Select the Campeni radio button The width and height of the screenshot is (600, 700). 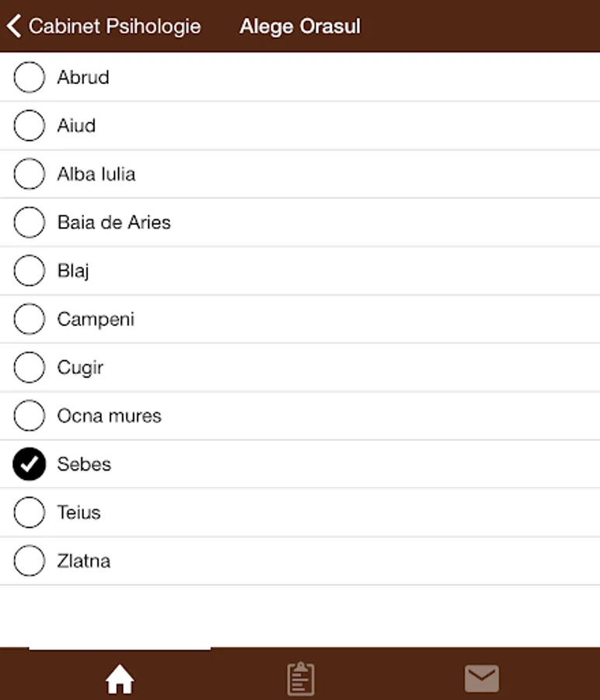30,319
